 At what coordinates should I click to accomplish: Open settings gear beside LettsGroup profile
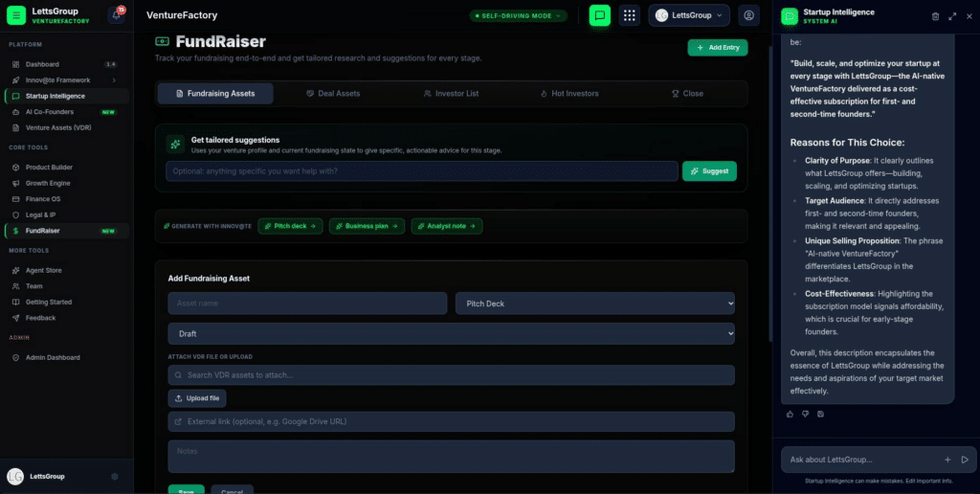(115, 477)
